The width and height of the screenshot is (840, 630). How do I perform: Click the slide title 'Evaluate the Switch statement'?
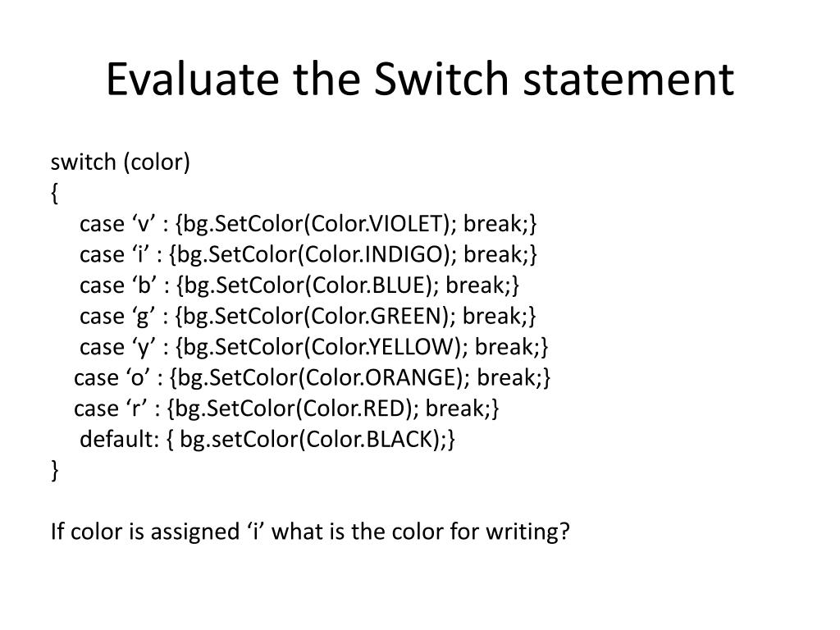tap(419, 80)
